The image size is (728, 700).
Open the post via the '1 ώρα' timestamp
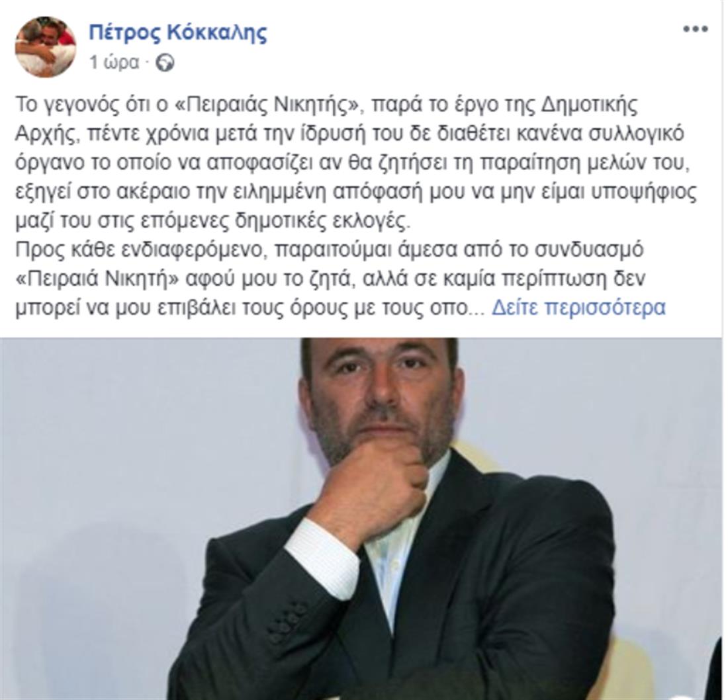(x=114, y=62)
